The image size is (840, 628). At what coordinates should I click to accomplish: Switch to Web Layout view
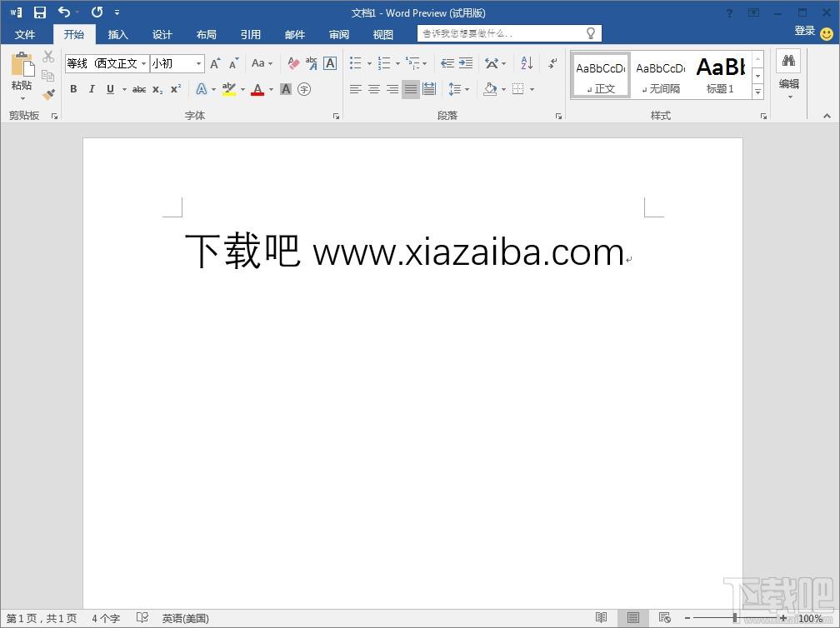[665, 618]
